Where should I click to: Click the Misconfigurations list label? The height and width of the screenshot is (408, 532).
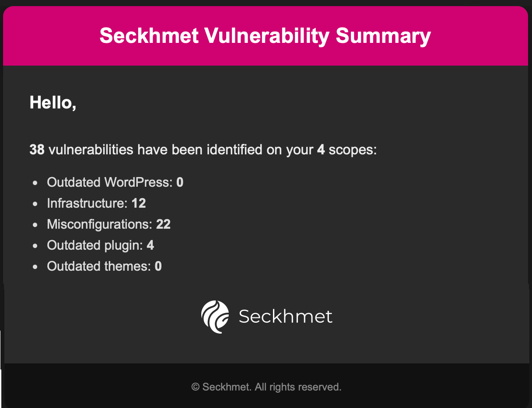(100, 224)
